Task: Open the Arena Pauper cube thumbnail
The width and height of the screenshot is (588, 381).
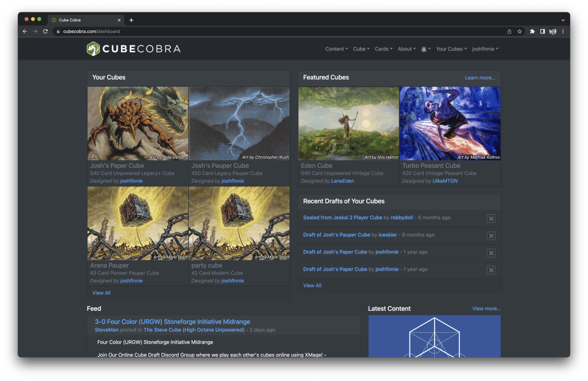Action: 138,223
